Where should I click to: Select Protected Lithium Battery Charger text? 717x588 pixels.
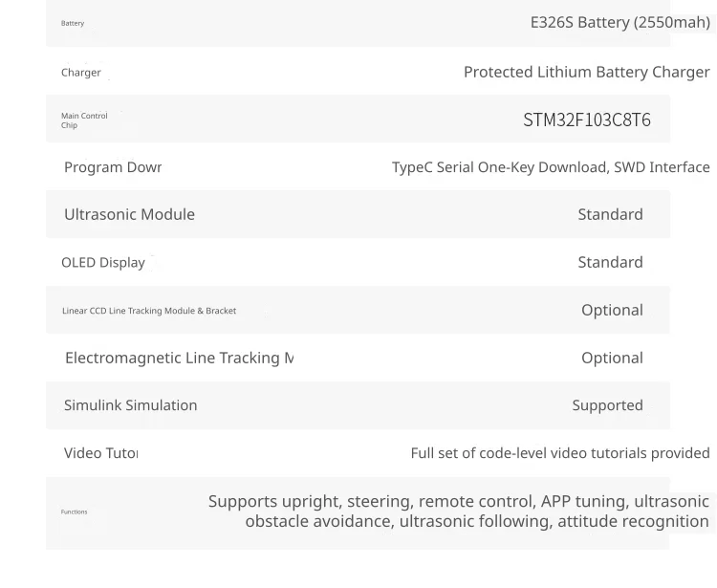[587, 73]
